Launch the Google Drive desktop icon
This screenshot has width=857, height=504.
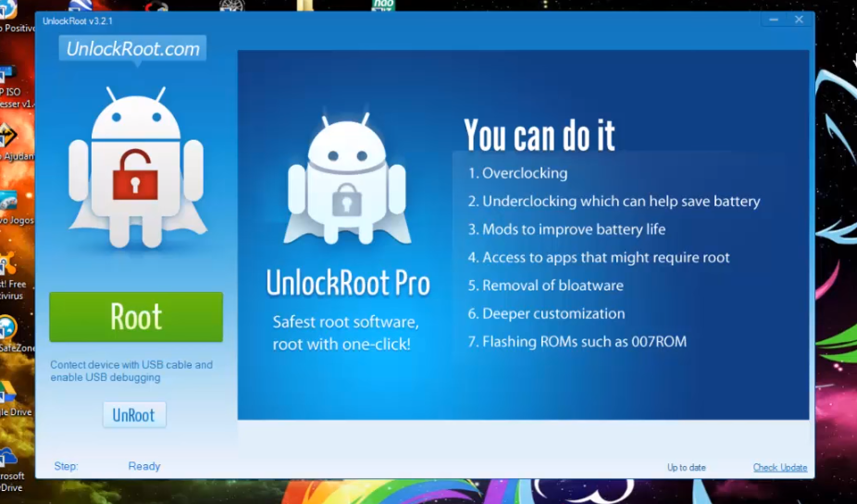tap(9, 395)
